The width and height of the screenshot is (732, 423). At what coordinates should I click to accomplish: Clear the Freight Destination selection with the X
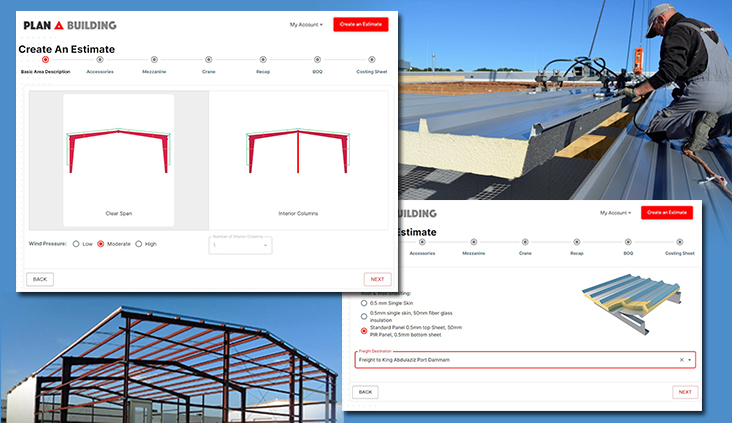point(682,360)
